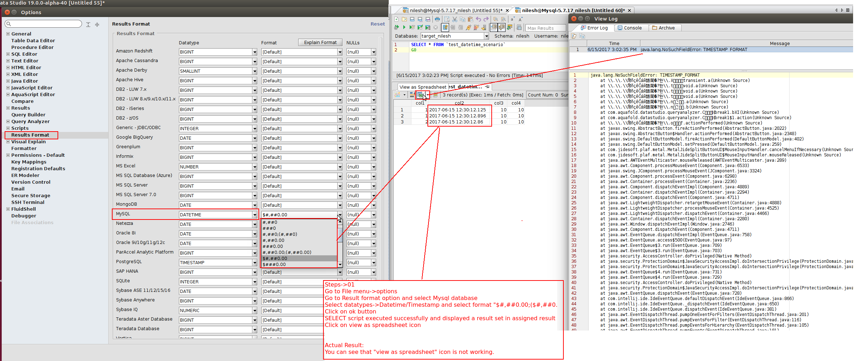The image size is (868, 361).
Task: Redo with the purple forward arrow
Action: [486, 19]
